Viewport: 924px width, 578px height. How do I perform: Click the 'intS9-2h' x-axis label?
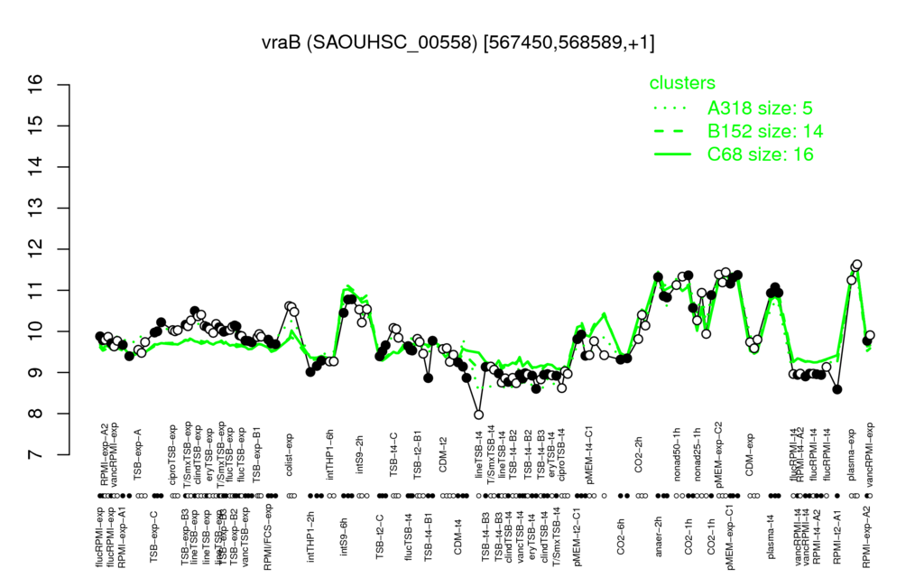[x=360, y=455]
